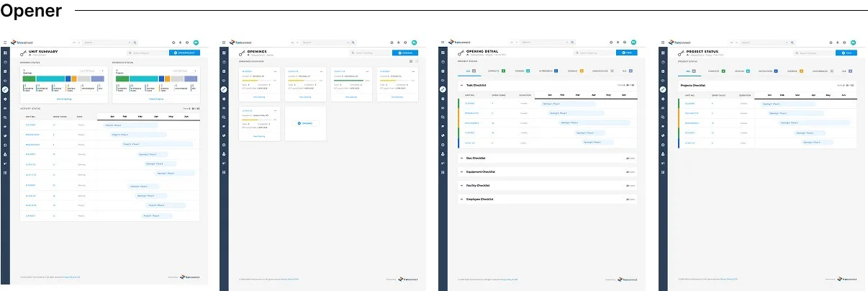This screenshot has width=868, height=291.
Task: Click the blue + OPENING button in Openings header
Action: point(405,53)
